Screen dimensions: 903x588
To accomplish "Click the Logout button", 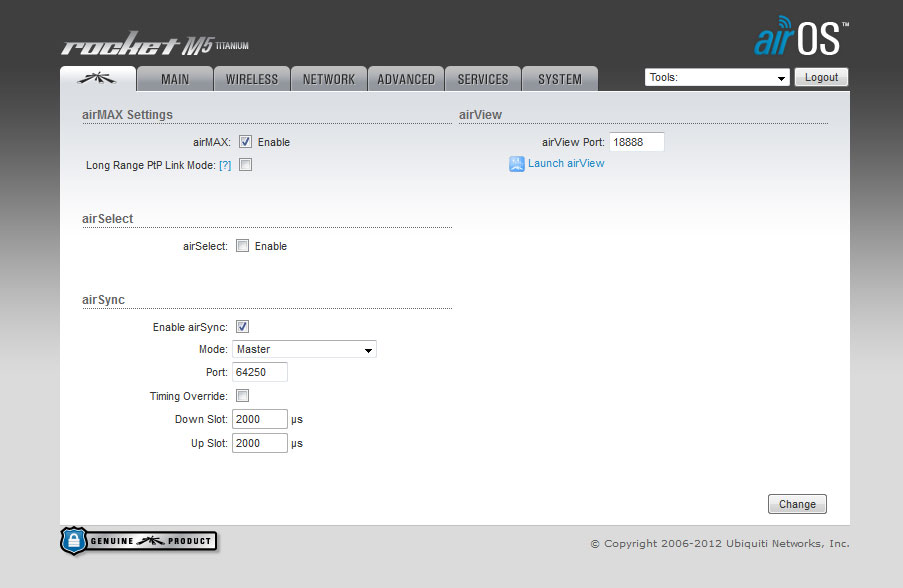I will coord(821,76).
